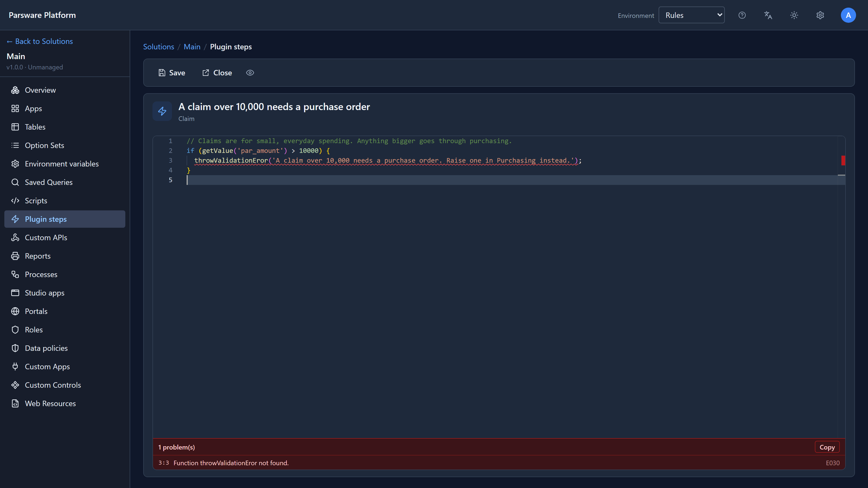Click the Portals globe icon
This screenshot has height=488, width=868.
(x=15, y=312)
